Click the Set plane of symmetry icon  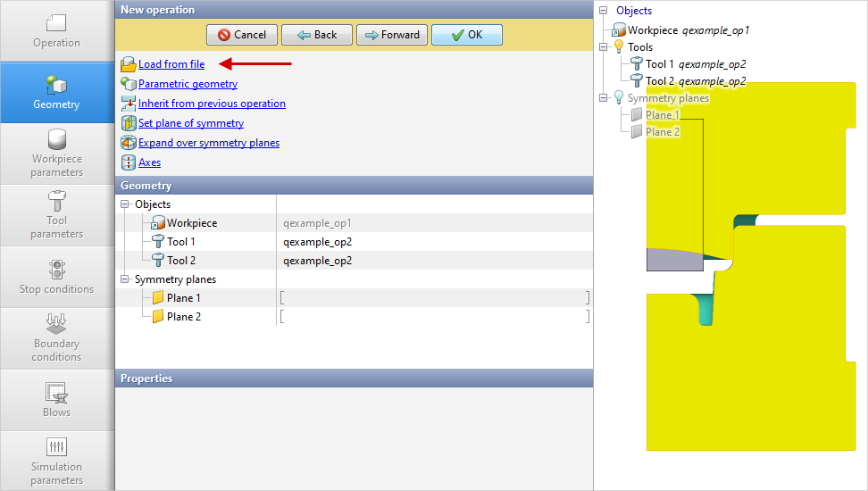click(128, 123)
